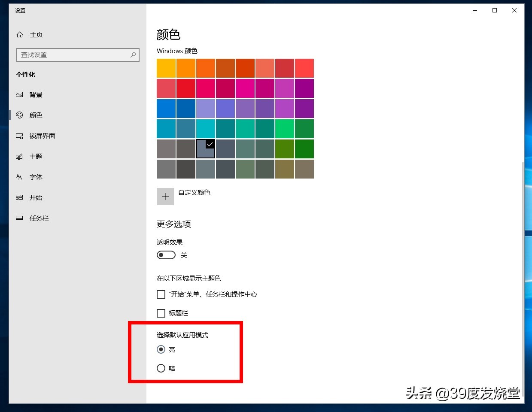Click the search magnifier icon in 查找设置
The image size is (532, 412).
pos(133,55)
